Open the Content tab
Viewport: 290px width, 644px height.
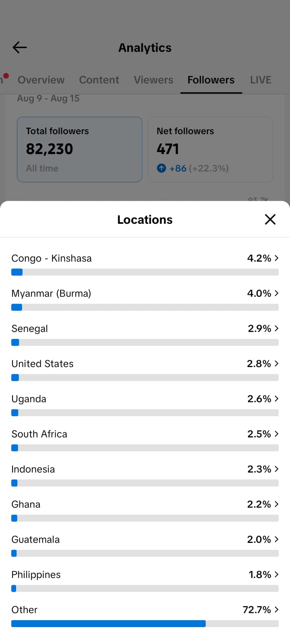(99, 80)
